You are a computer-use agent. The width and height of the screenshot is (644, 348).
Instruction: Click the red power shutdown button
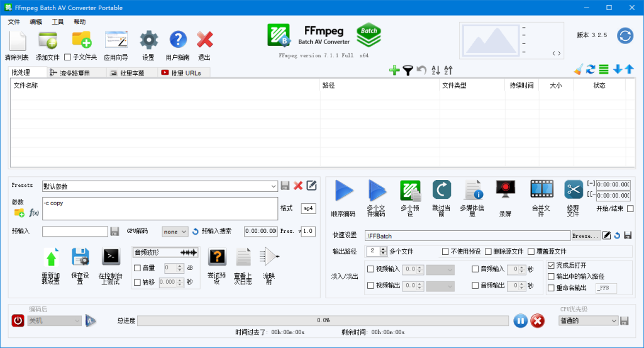pyautogui.click(x=18, y=320)
